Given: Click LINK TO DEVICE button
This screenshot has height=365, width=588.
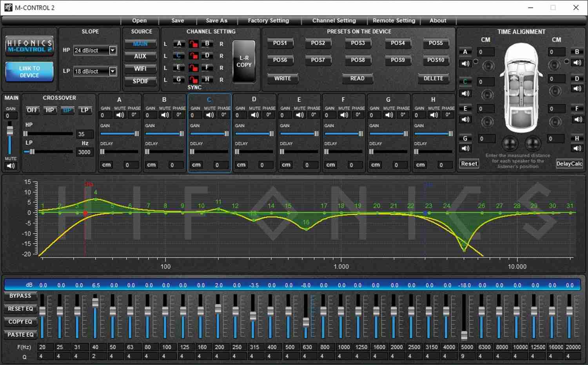Looking at the screenshot, I should tap(29, 72).
